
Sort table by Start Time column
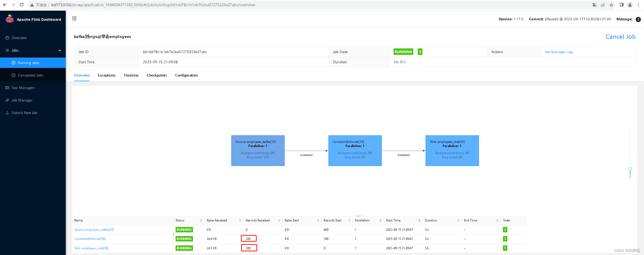pyautogui.click(x=419, y=220)
